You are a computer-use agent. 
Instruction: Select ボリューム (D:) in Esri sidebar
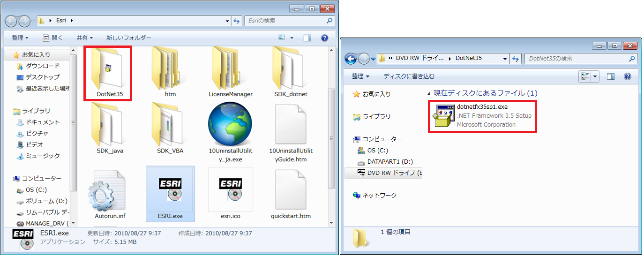[41, 201]
